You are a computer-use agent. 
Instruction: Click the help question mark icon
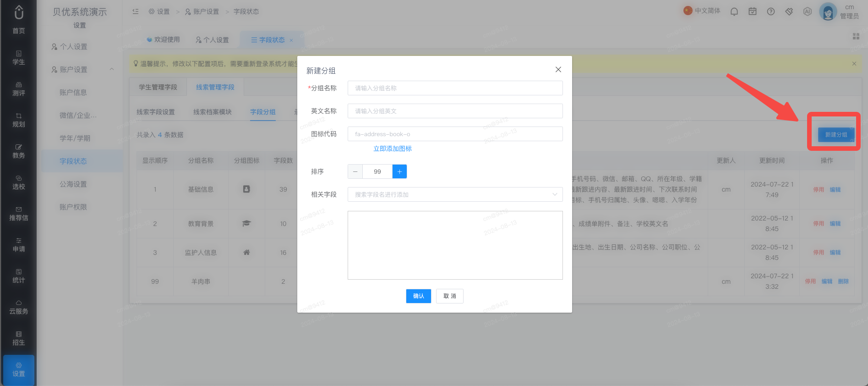point(771,11)
